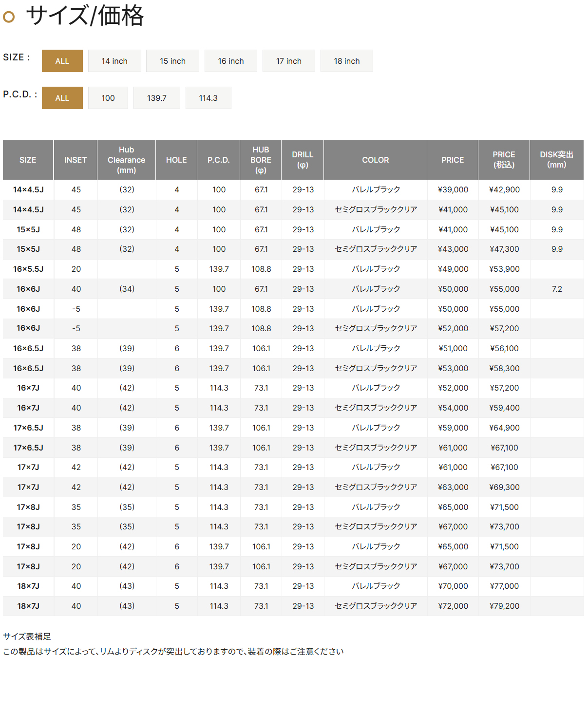The image size is (588, 713).
Task: Select the 18 inch size filter
Action: tap(346, 61)
